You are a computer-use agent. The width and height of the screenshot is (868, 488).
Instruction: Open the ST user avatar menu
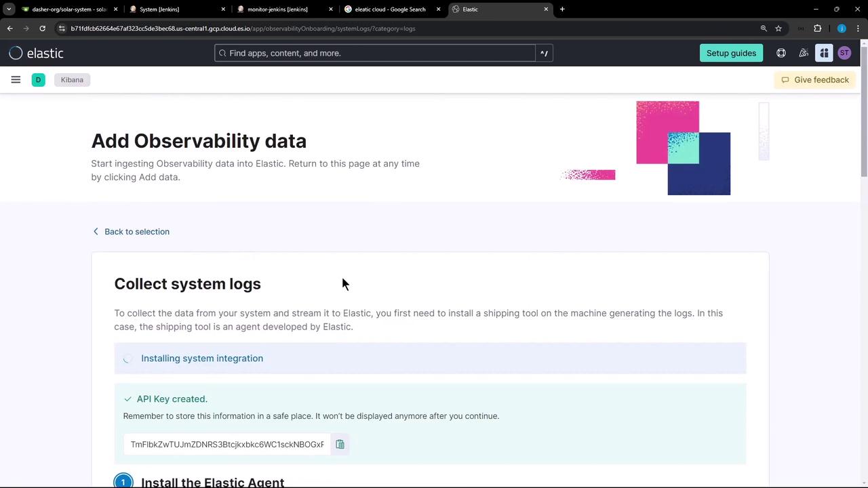click(x=844, y=53)
